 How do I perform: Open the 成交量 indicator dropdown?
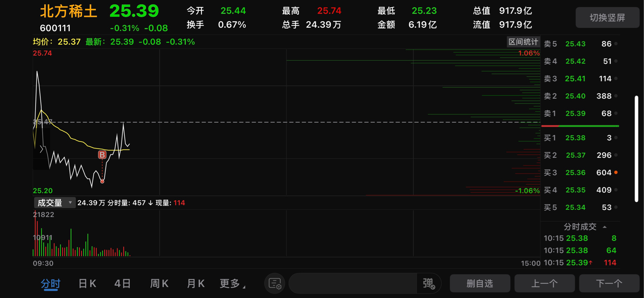55,203
